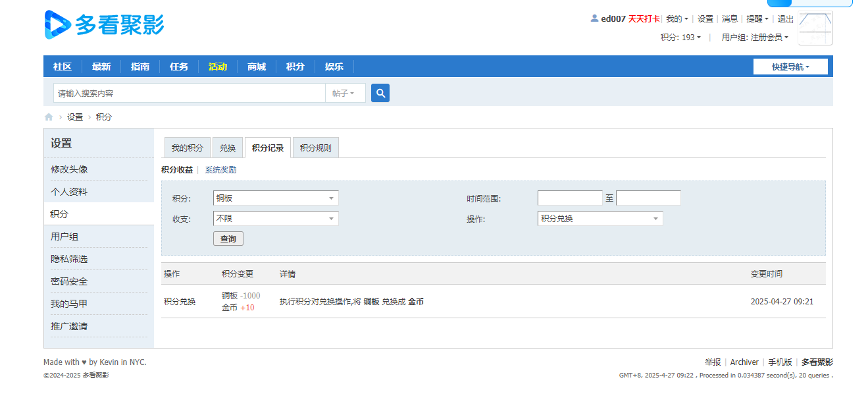
Task: Click the ed007 username profile link
Action: tap(613, 19)
